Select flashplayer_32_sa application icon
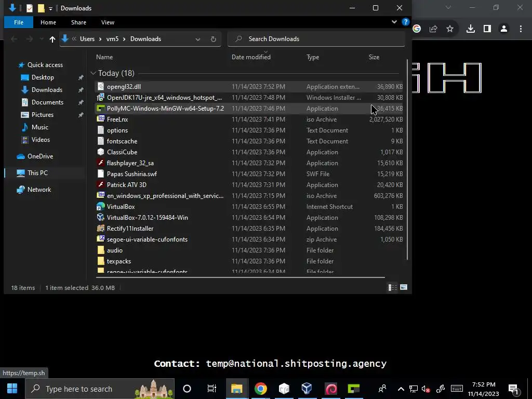 click(x=100, y=163)
